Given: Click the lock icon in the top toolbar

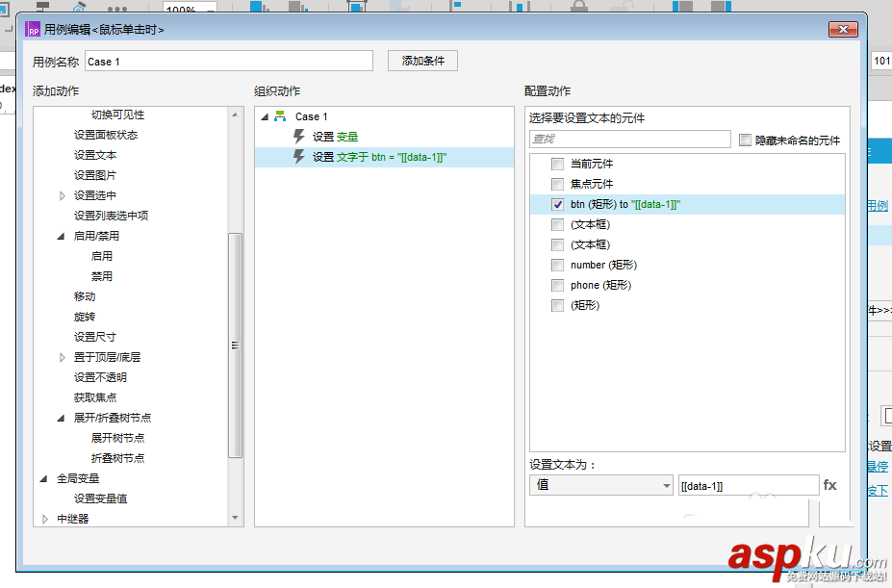Looking at the screenshot, I should click(577, 8).
